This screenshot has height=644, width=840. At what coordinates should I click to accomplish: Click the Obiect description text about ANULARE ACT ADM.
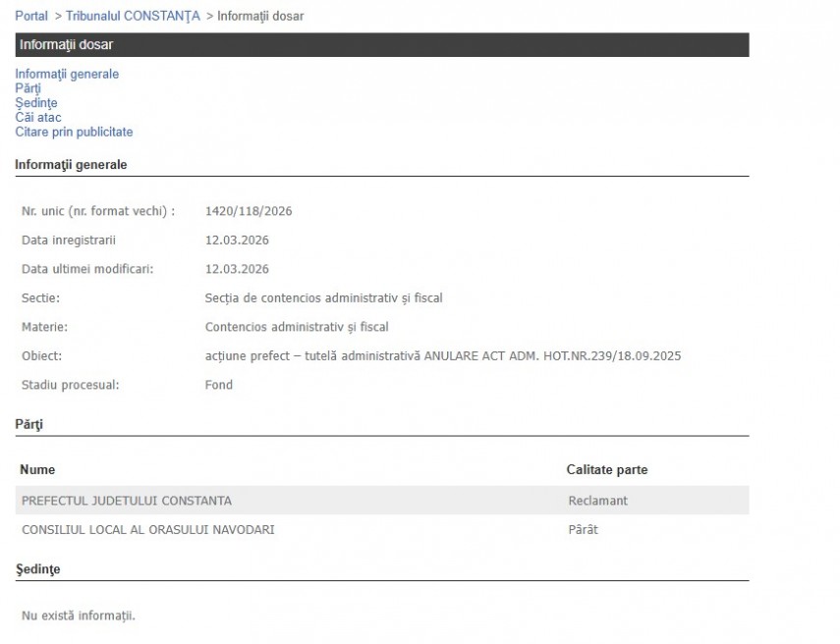tap(442, 356)
